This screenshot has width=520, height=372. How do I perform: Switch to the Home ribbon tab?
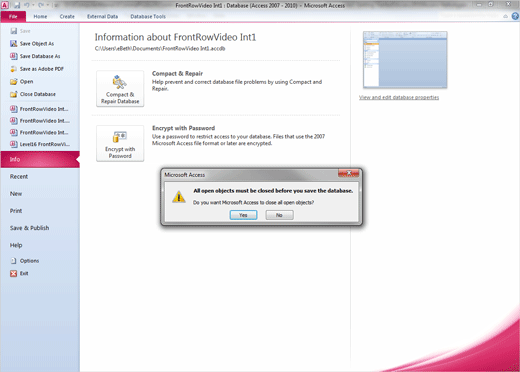click(x=40, y=16)
